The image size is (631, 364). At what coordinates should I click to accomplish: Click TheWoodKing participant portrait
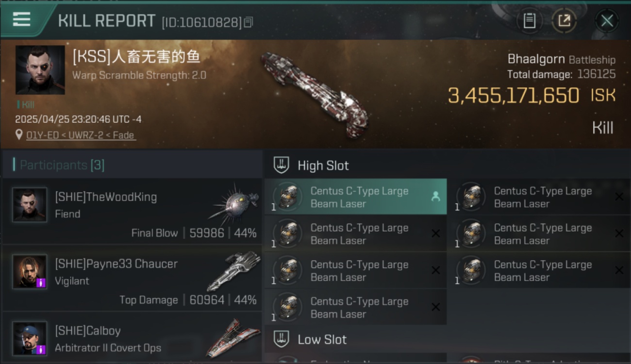coord(30,205)
